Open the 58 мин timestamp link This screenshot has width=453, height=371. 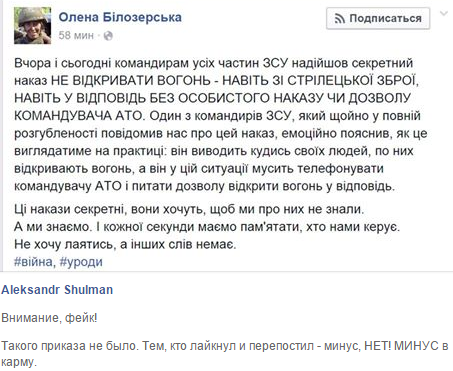coord(76,35)
